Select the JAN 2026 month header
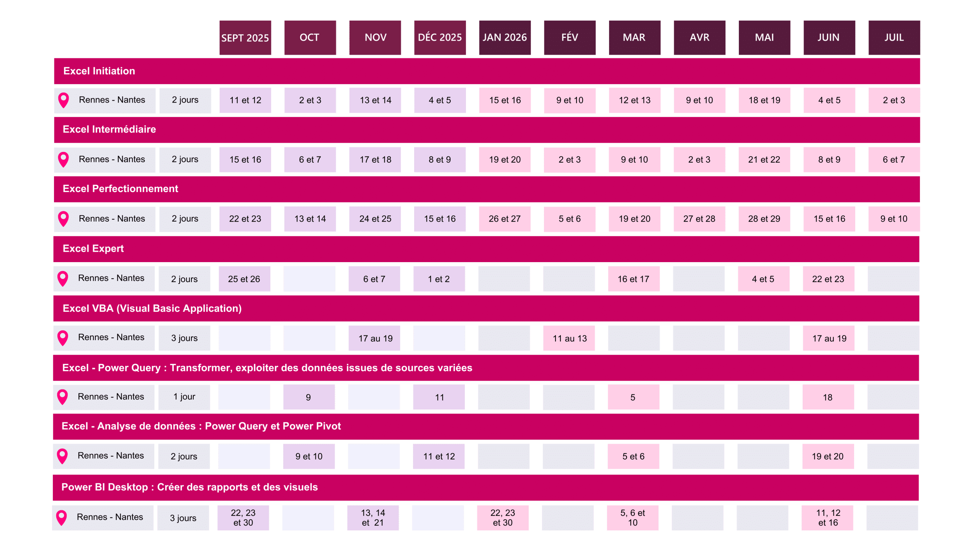 click(x=505, y=37)
